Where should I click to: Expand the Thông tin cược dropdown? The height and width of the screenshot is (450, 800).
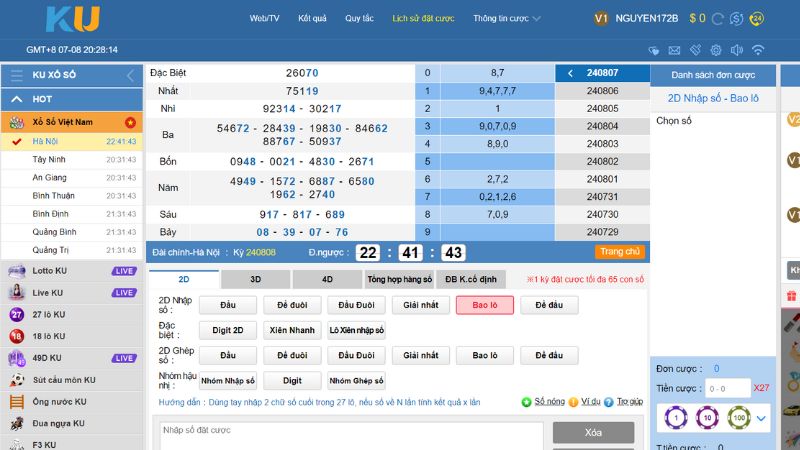click(x=507, y=18)
